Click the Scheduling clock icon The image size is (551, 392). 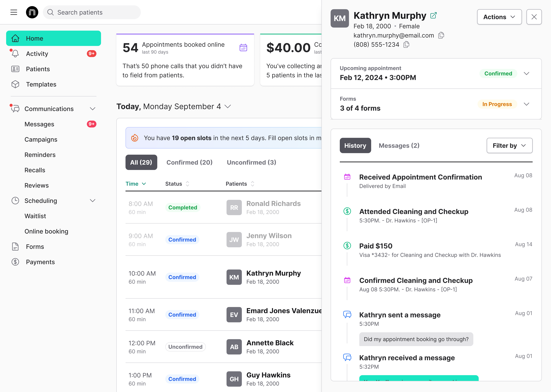click(15, 201)
